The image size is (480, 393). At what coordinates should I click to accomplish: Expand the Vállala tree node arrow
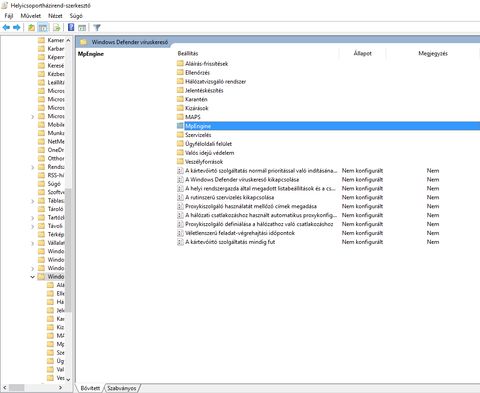click(33, 243)
